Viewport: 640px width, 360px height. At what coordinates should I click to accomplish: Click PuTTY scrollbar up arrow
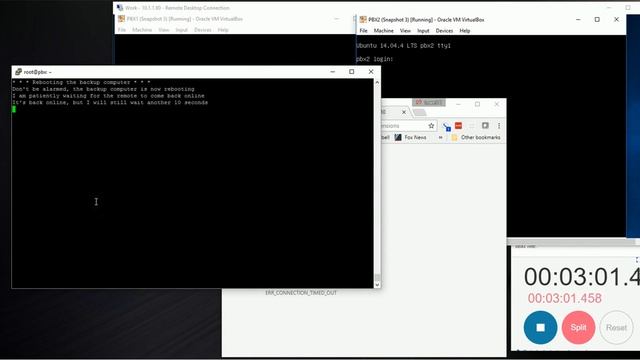point(377,82)
